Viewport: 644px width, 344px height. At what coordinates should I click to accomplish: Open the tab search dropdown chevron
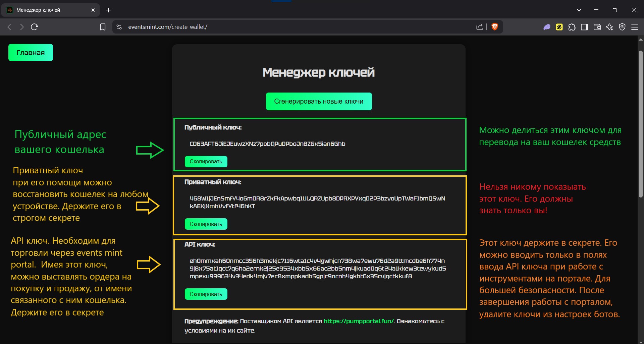[x=579, y=10]
